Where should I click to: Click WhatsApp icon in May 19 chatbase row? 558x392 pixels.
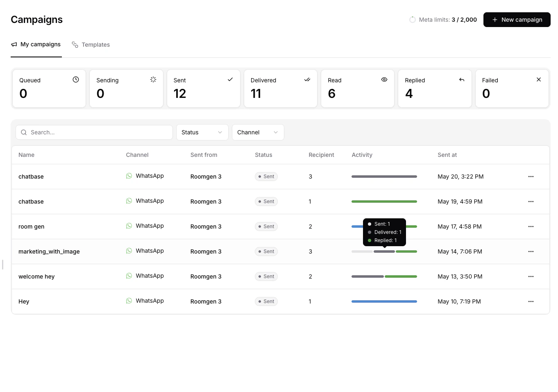click(x=129, y=201)
